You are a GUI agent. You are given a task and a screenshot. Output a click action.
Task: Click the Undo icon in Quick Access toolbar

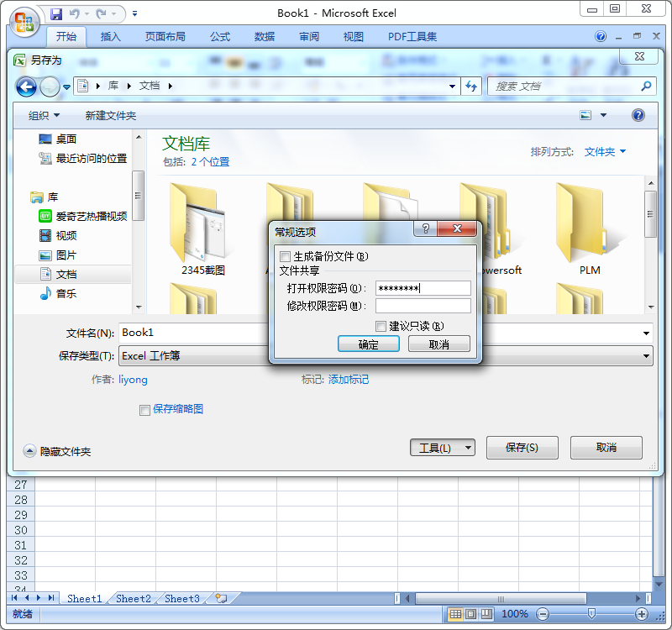(x=75, y=14)
